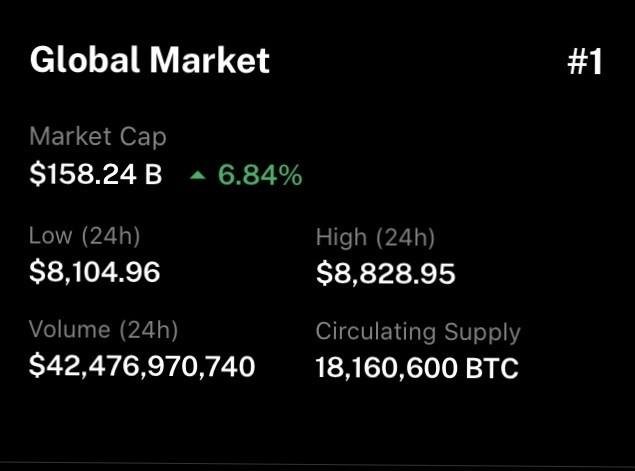Click the B suffix of market cap
Image resolution: width=635 pixels, height=471 pixels.
pyautogui.click(x=153, y=175)
